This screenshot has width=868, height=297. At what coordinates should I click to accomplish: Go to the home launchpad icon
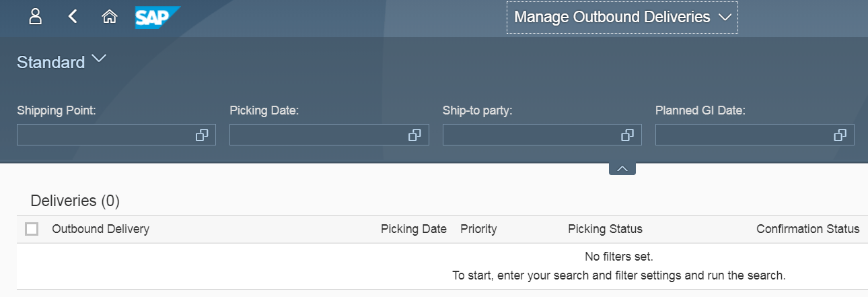pyautogui.click(x=109, y=17)
